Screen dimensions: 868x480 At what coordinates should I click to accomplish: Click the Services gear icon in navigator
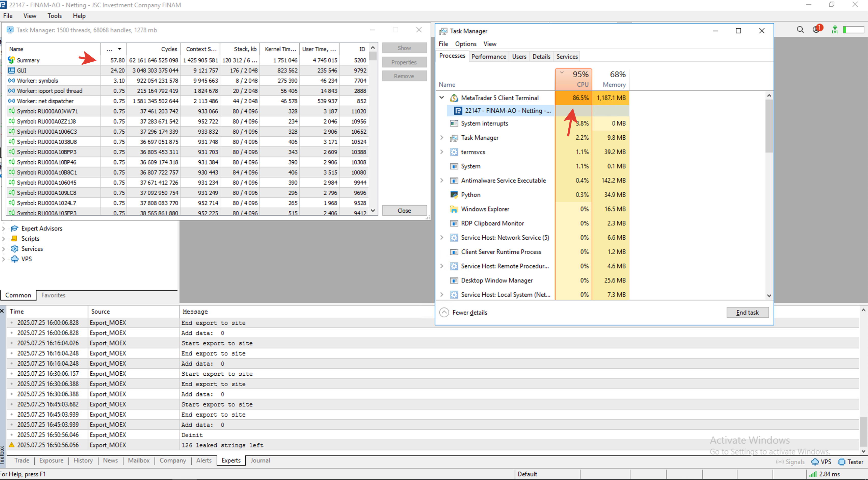point(15,249)
